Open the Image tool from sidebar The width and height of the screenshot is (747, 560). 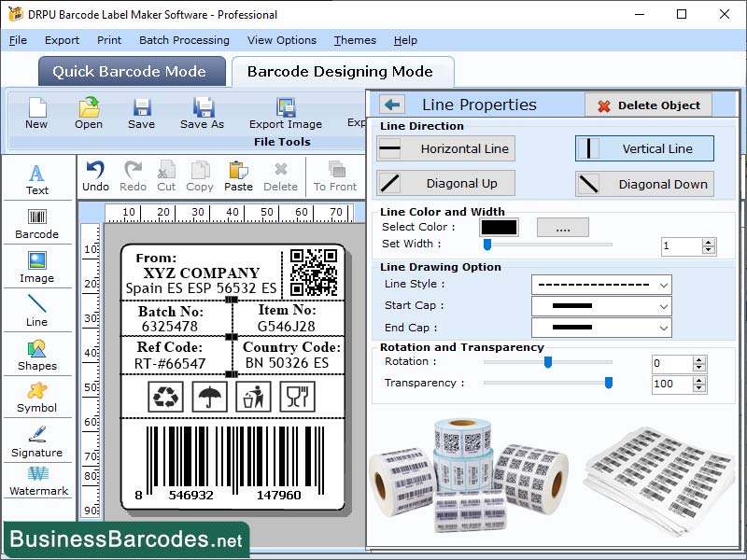[37, 268]
